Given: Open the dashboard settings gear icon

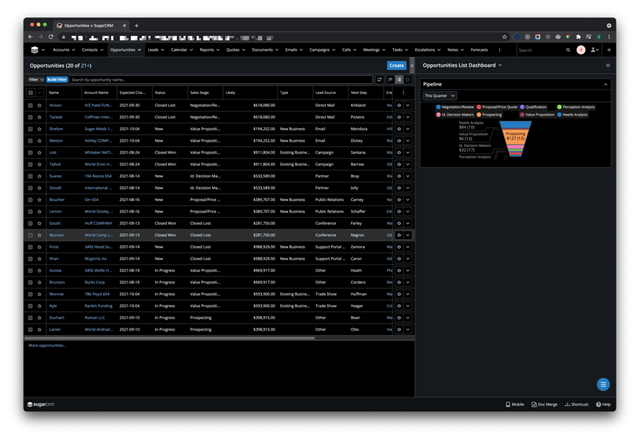Looking at the screenshot, I should pos(607,65).
